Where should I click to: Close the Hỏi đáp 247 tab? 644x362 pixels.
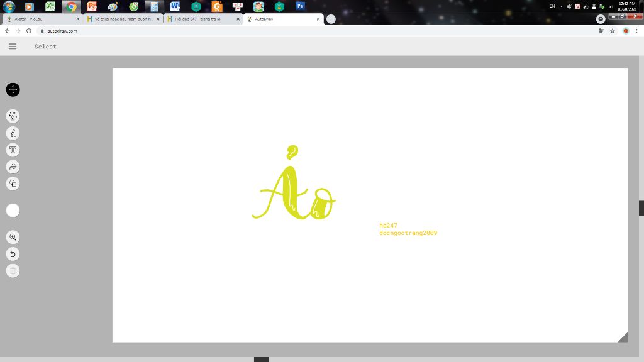pyautogui.click(x=238, y=19)
